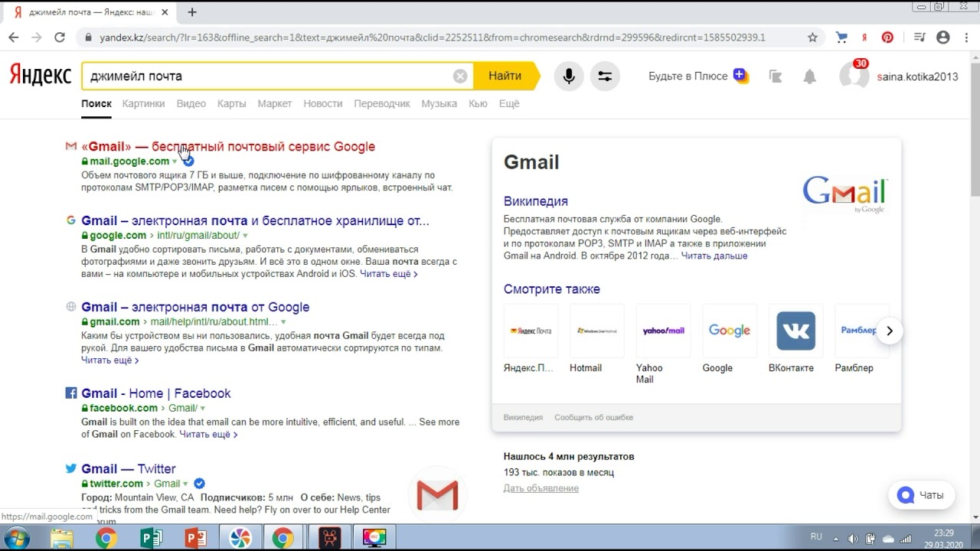
Task: Open the Chrome profile icon
Action: [x=943, y=37]
